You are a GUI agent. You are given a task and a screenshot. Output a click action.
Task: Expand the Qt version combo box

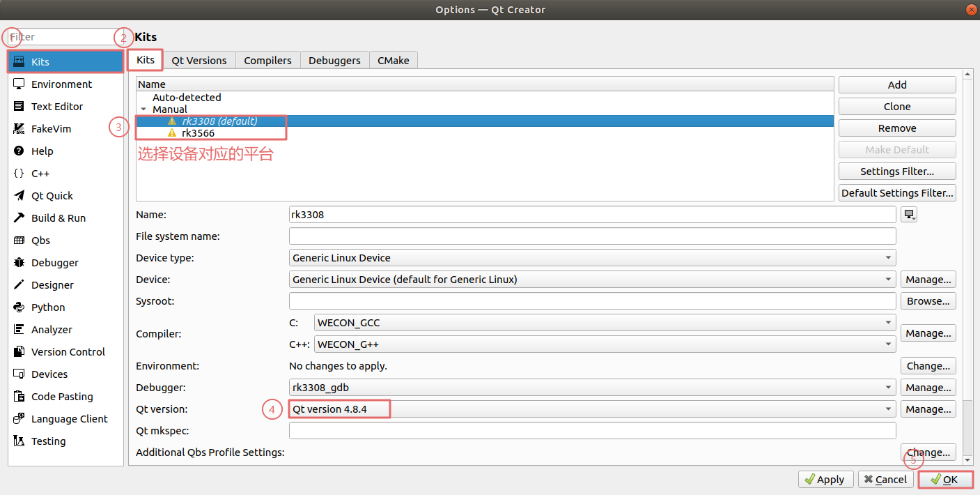click(592, 409)
